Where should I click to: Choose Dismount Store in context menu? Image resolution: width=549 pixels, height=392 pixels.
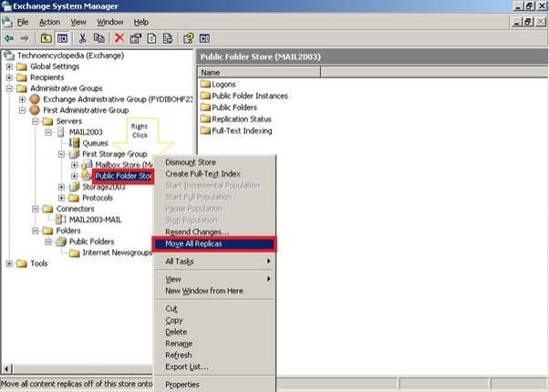(x=191, y=162)
